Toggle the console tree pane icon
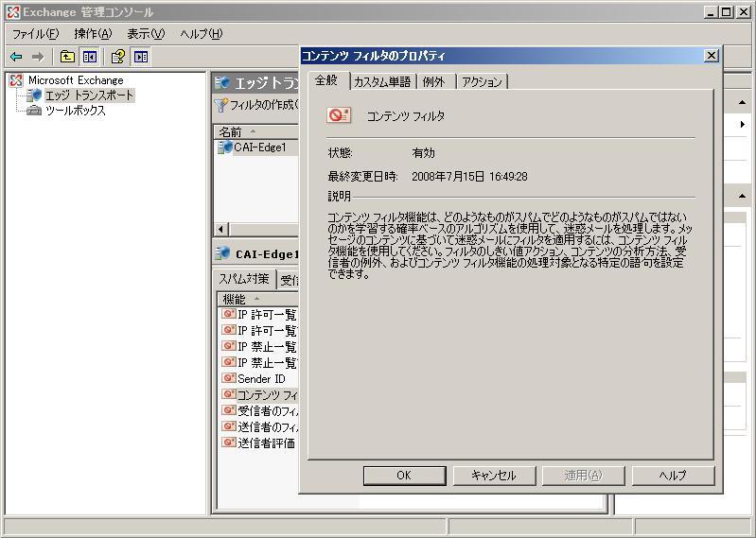Image resolution: width=756 pixels, height=538 pixels. coord(89,57)
